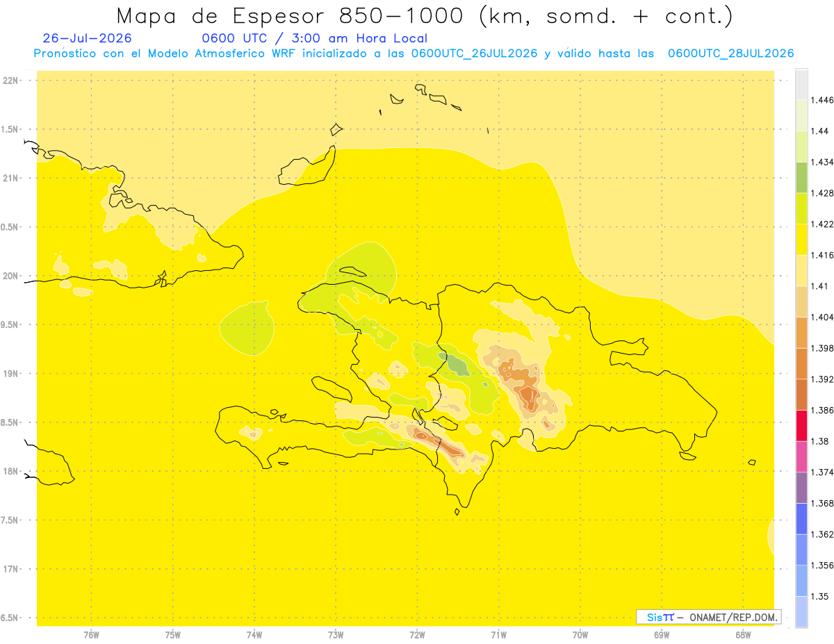Select the legend value '1.428'
Viewport: 834px width, 644px height.
point(822,193)
